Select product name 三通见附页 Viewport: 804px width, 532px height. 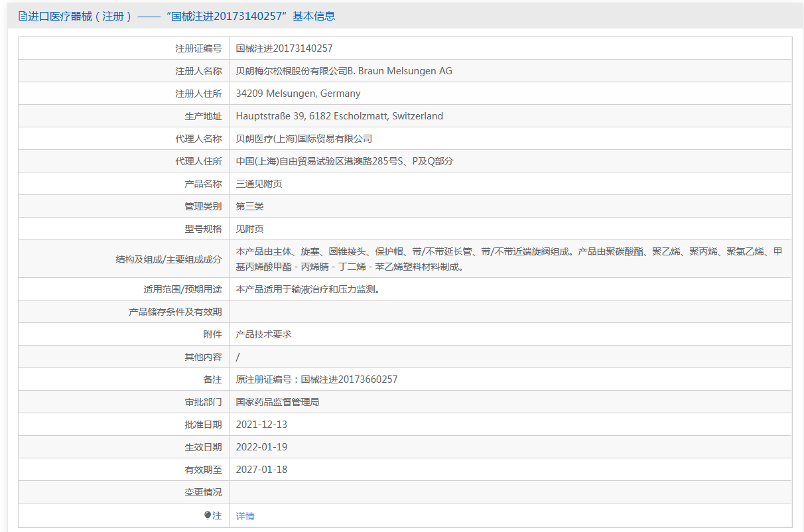coord(259,184)
